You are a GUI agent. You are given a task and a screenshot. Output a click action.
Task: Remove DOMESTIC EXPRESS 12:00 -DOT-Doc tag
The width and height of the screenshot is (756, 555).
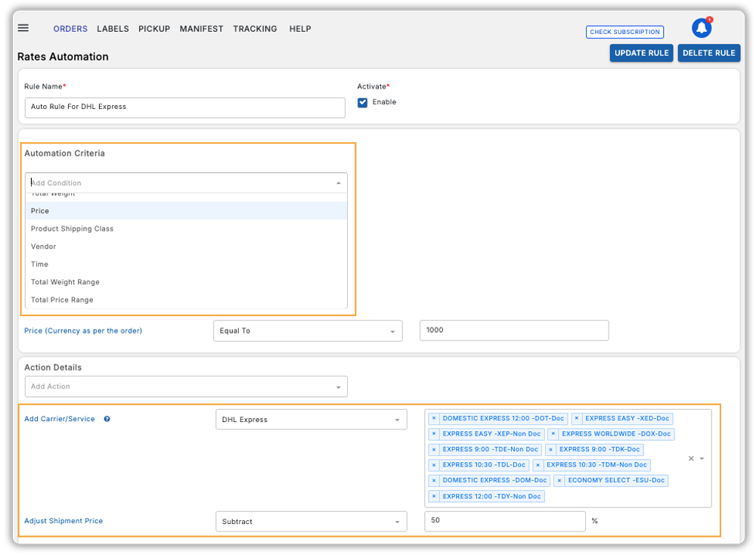coord(434,418)
